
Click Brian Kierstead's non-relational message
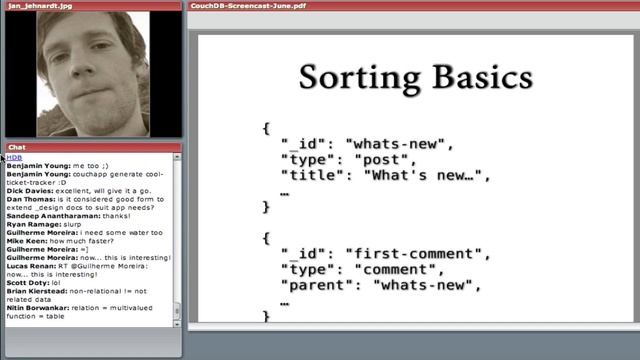point(76,295)
